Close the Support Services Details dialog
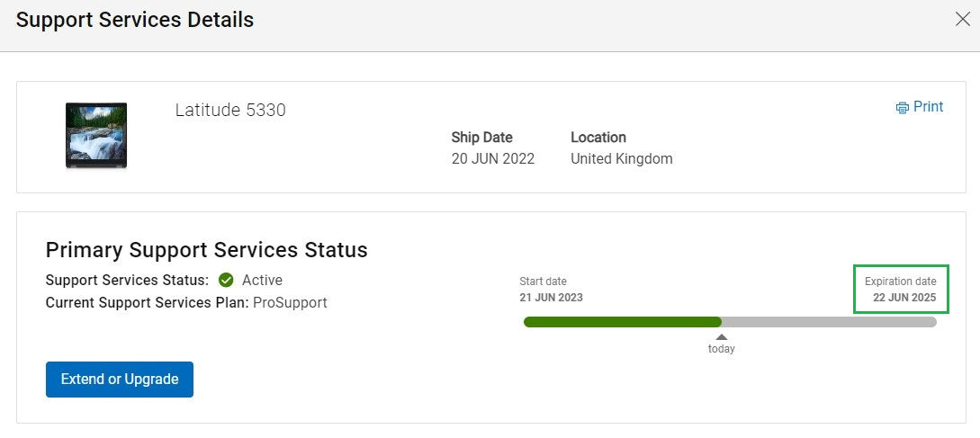 [x=963, y=20]
